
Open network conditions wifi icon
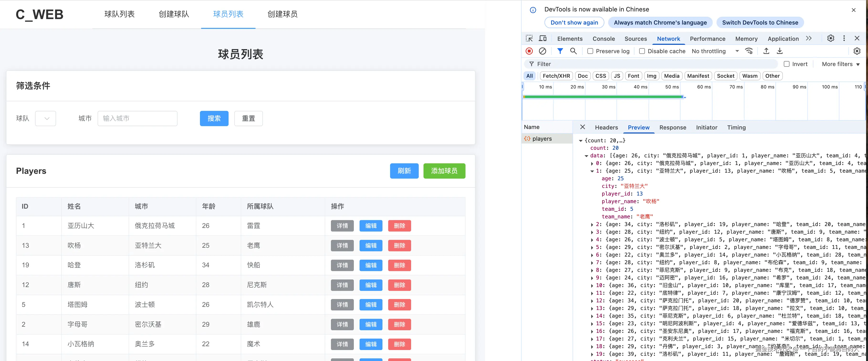[749, 51]
